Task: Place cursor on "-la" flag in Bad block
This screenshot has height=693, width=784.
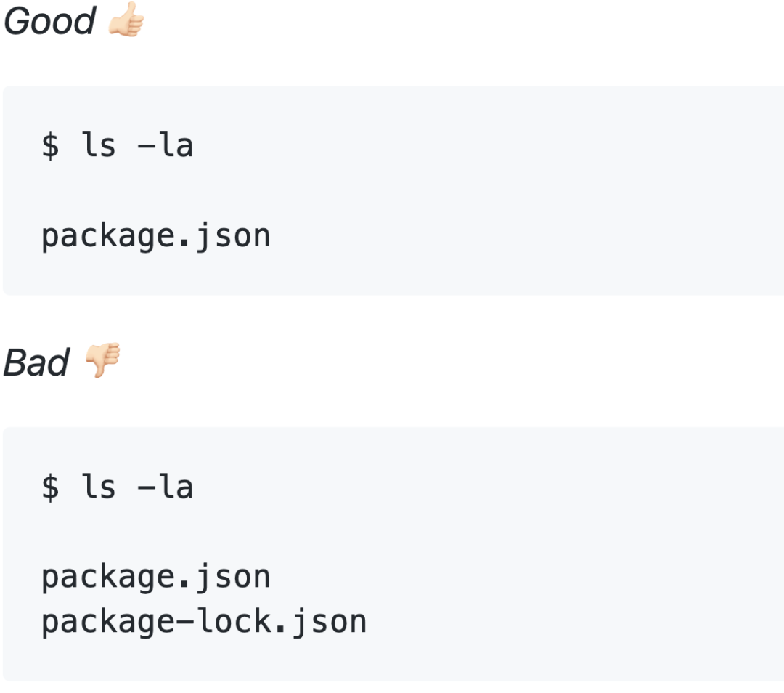Action: coord(165,487)
